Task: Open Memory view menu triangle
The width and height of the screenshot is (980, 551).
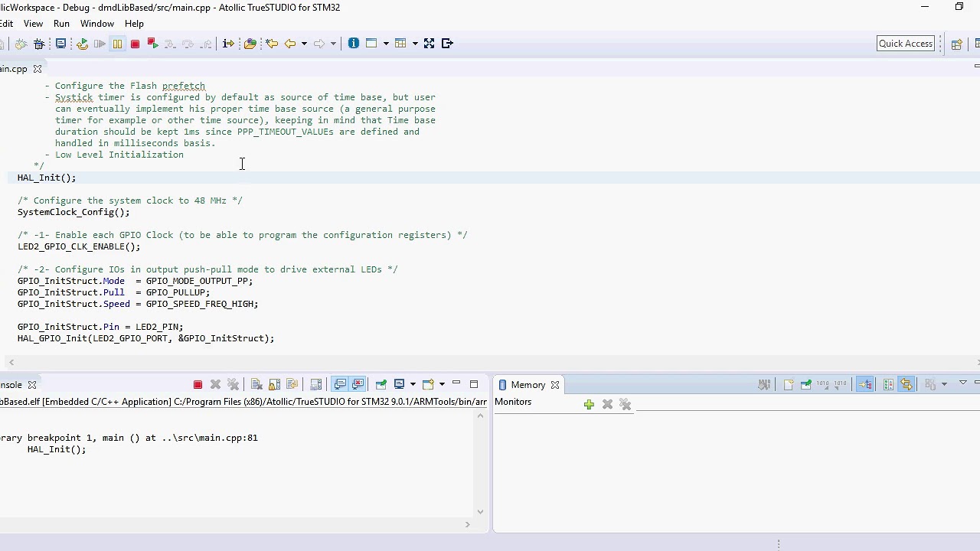Action: [963, 383]
